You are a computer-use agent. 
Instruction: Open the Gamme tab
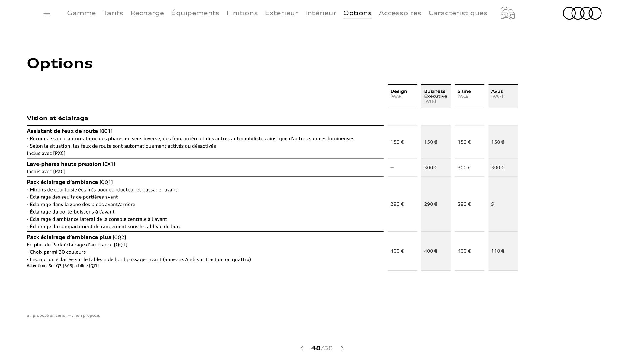pyautogui.click(x=82, y=13)
